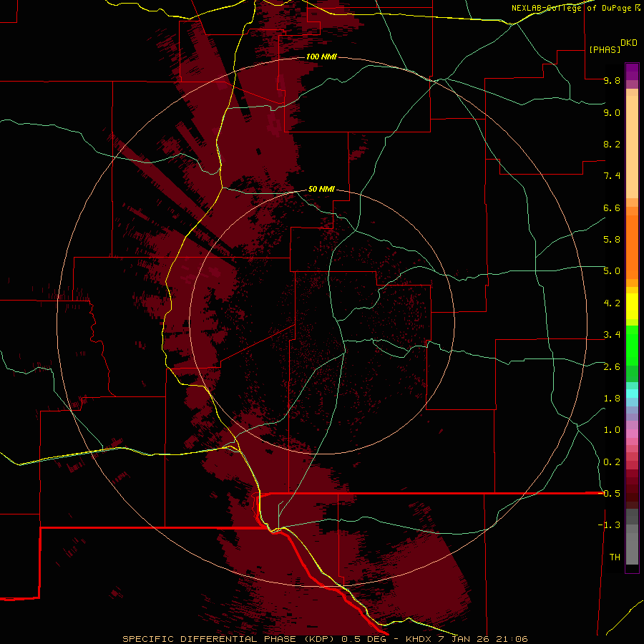Click the SPECIFIC DIFFERENTIAL PHASE (KDP) title text
The image size is (644, 644).
[228, 639]
